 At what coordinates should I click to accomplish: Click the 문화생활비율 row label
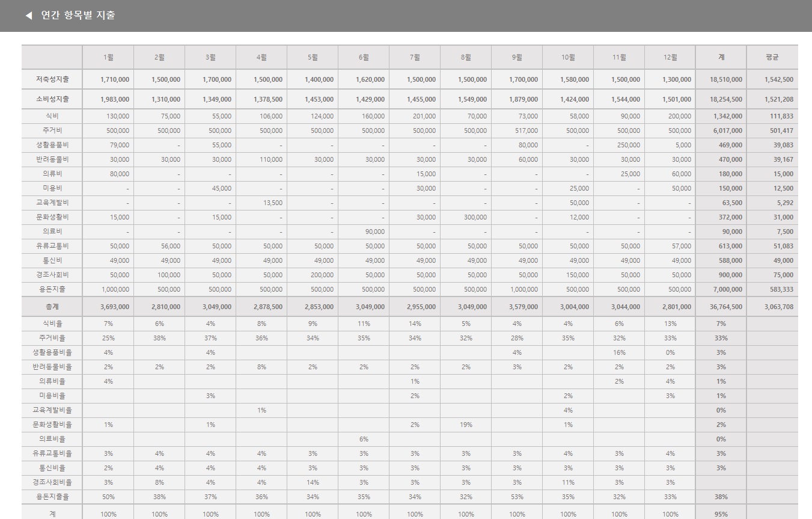point(52,424)
